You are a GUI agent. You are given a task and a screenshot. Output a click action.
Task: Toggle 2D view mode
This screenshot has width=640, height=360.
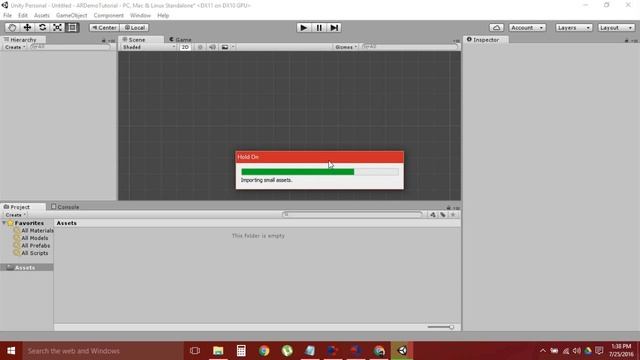coord(185,47)
